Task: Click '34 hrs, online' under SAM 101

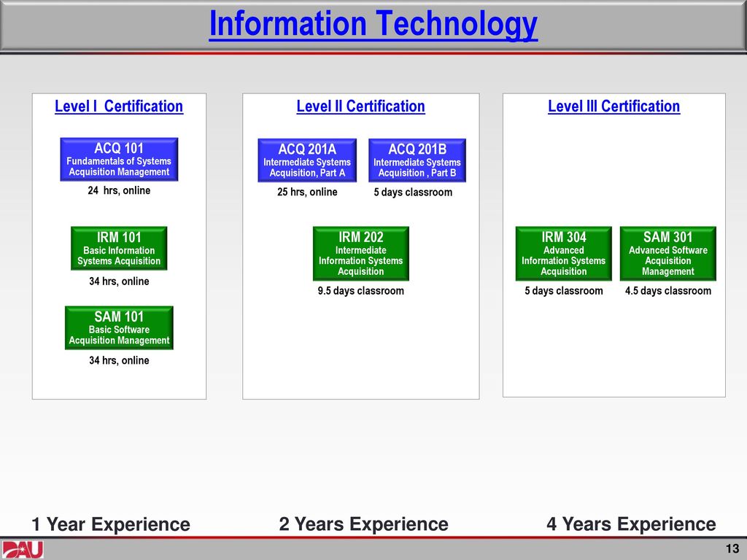Action: coord(119,360)
